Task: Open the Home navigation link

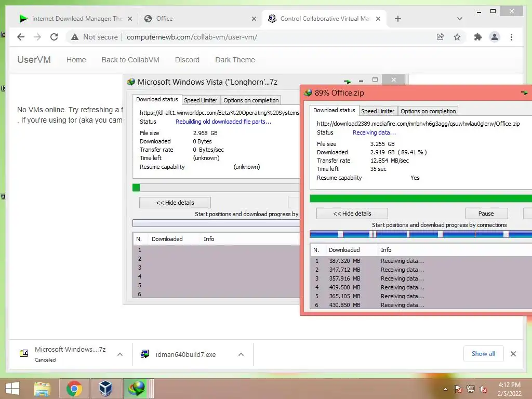Action: click(76, 60)
